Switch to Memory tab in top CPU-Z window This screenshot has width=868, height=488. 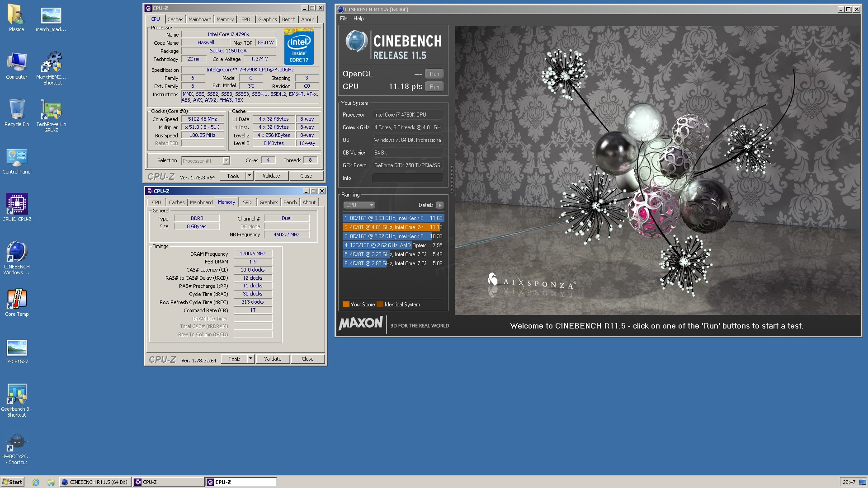[x=225, y=19]
